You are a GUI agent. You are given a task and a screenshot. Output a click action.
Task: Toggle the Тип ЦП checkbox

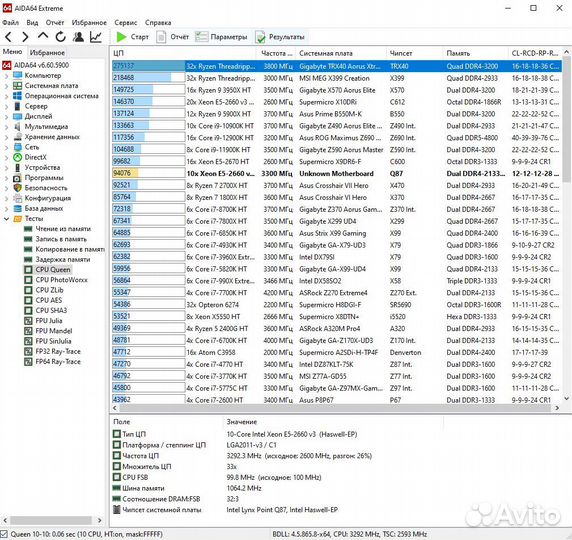click(117, 434)
